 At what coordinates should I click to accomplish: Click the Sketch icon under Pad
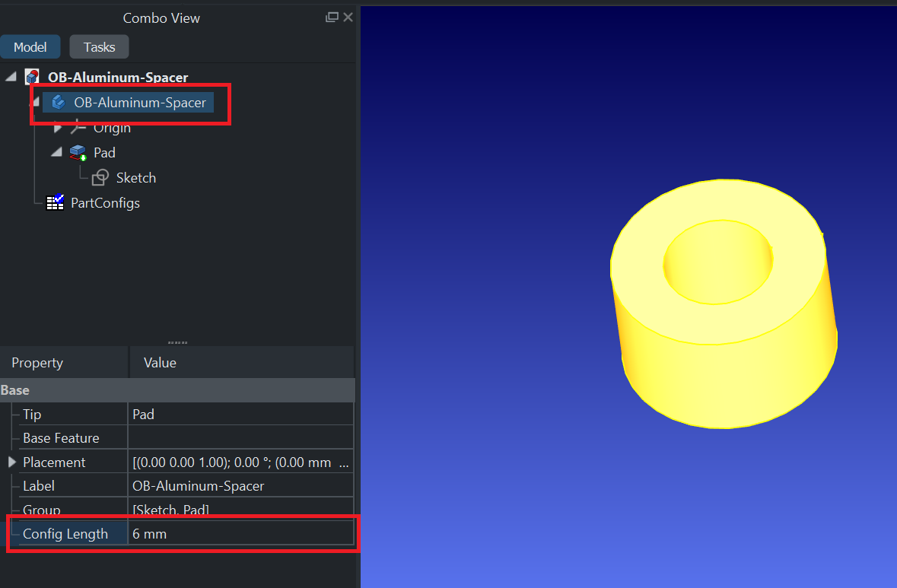tap(100, 178)
